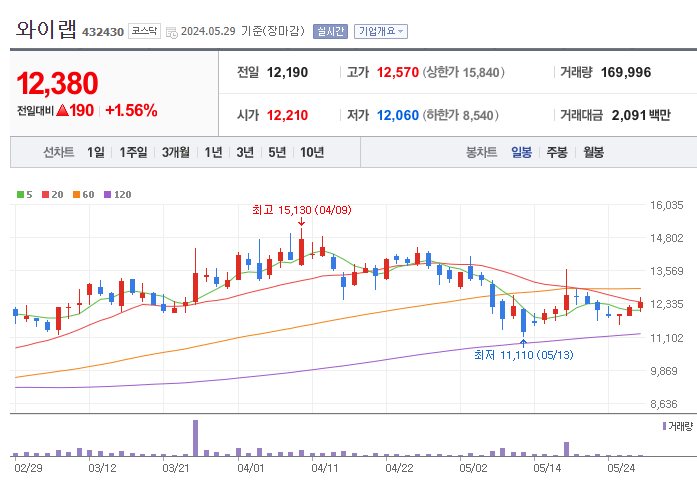The height and width of the screenshot is (483, 697).
Task: Click the 최저 11,110 (05/13) chart label
Action: [x=524, y=355]
